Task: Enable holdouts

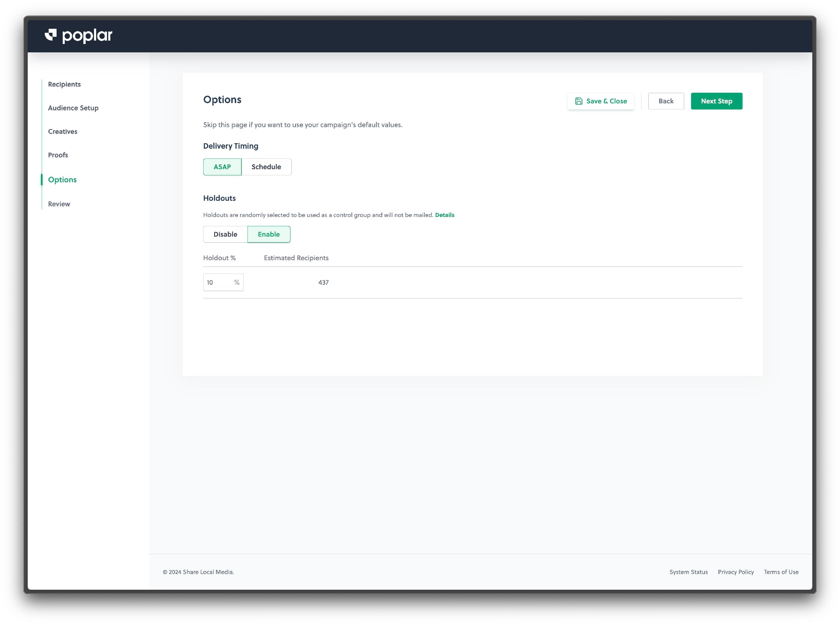Action: pos(269,234)
